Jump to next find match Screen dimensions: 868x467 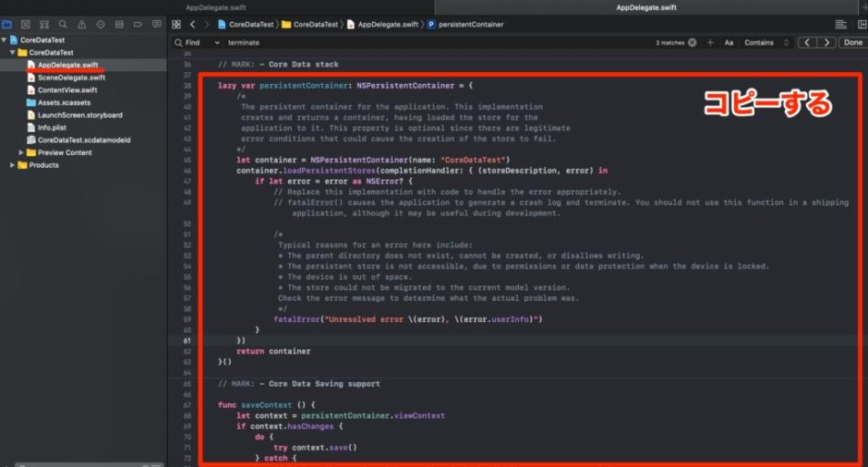click(x=826, y=42)
